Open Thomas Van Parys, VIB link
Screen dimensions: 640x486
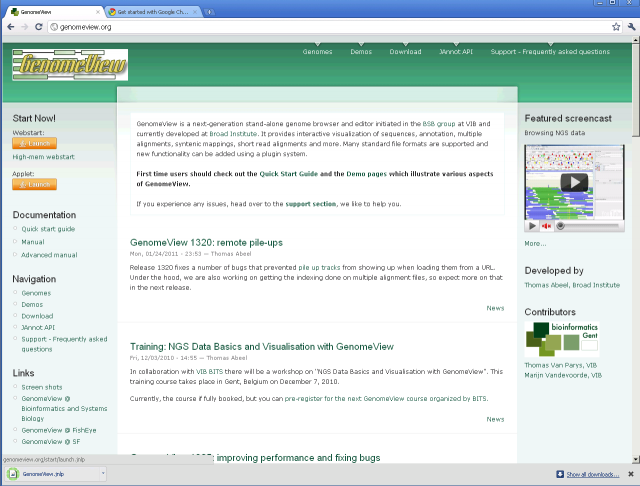560,365
